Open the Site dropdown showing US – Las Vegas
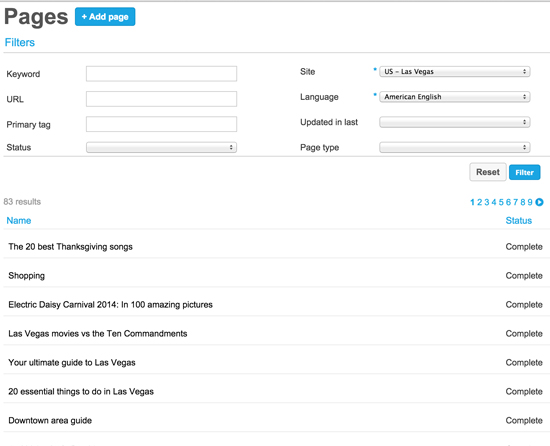Screen dimensions: 550x446 point(455,72)
